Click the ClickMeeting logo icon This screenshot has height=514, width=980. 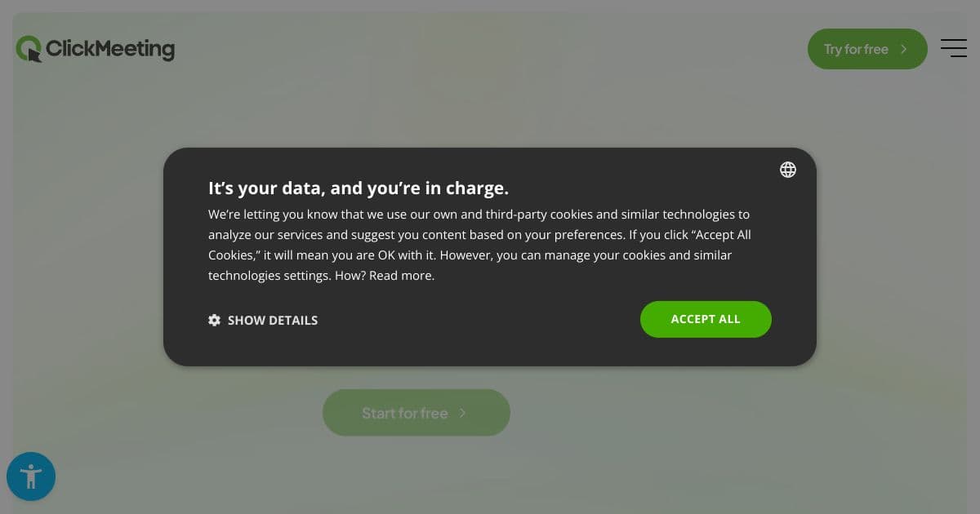[x=29, y=48]
